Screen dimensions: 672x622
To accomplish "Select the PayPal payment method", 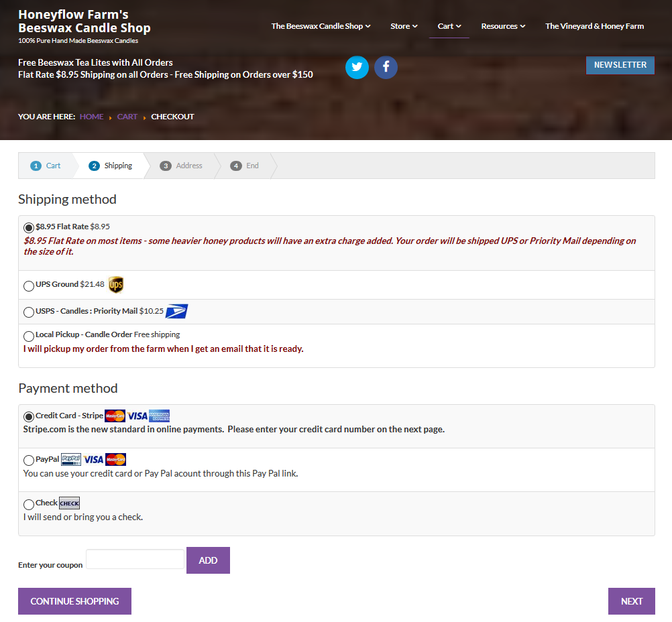I will 29,460.
